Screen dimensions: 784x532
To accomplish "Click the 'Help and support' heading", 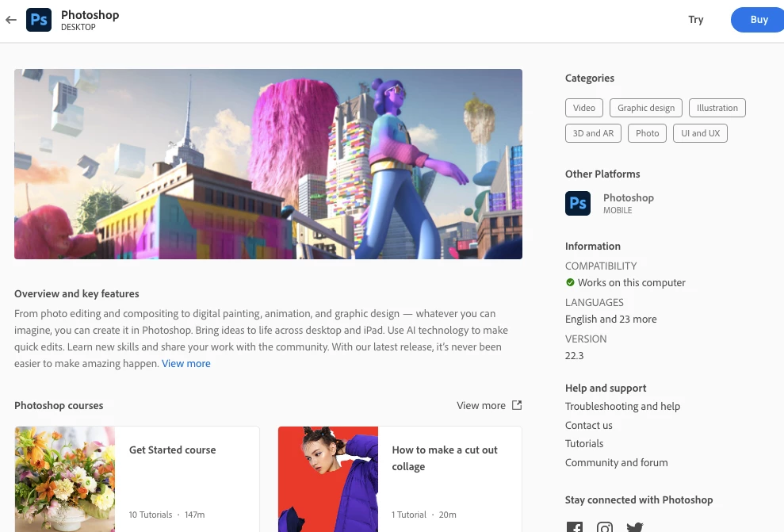I will click(606, 388).
